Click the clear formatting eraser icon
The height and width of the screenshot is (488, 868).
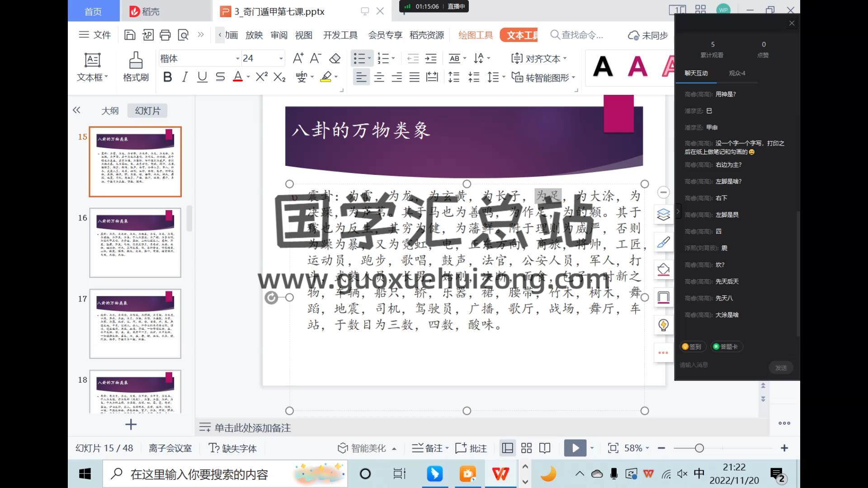[335, 58]
